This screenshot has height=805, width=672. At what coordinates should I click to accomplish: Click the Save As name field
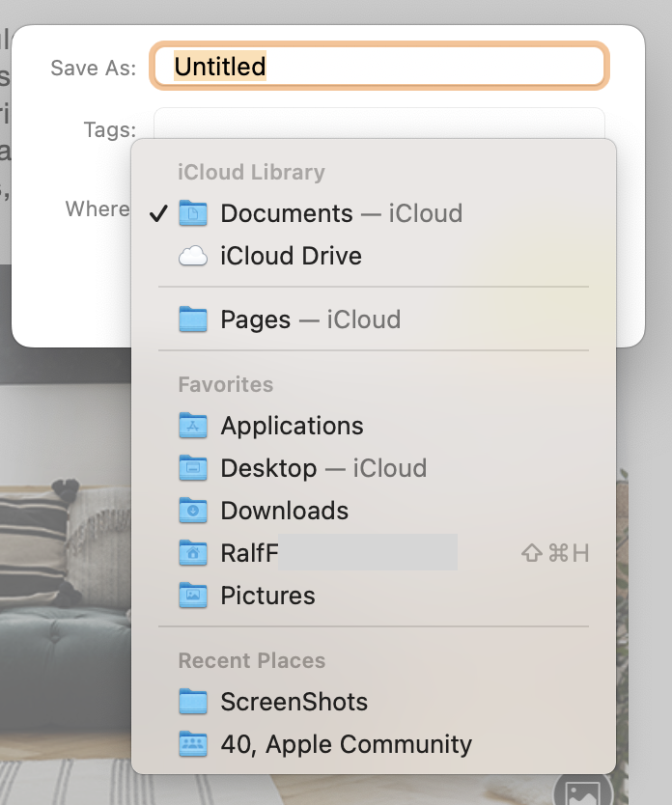(378, 67)
